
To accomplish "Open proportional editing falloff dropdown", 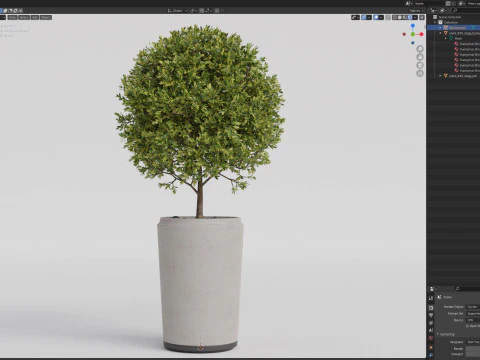I will tap(222, 11).
